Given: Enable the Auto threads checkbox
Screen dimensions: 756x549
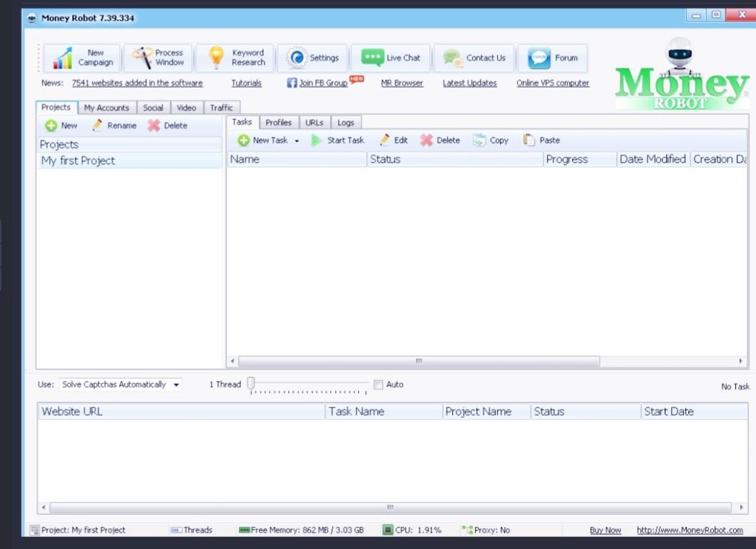Looking at the screenshot, I should (379, 384).
